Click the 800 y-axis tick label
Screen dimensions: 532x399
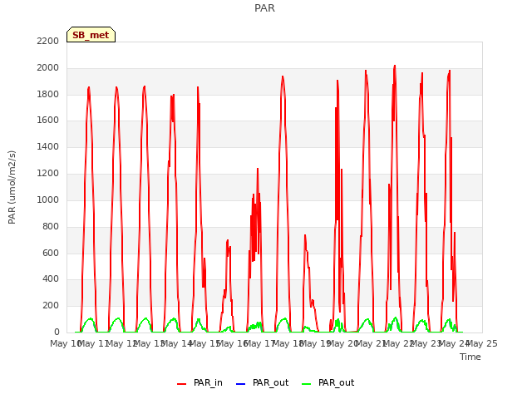51,227
